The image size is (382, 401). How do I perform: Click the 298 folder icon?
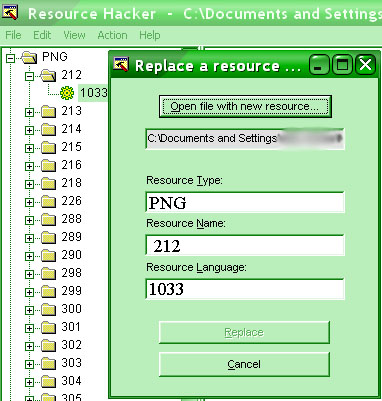pos(49,274)
